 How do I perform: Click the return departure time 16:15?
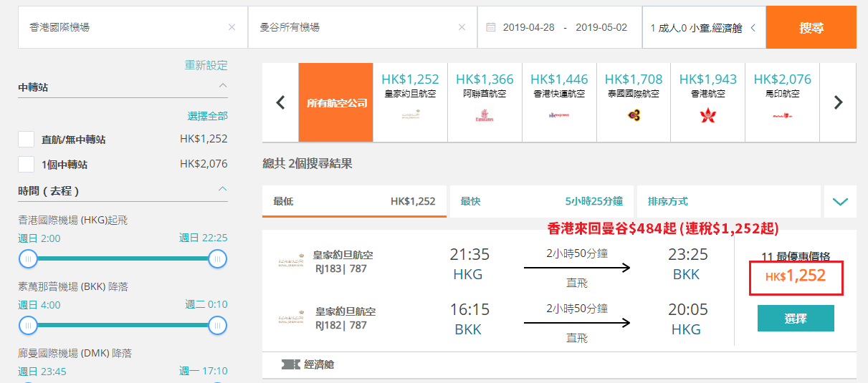click(x=469, y=310)
